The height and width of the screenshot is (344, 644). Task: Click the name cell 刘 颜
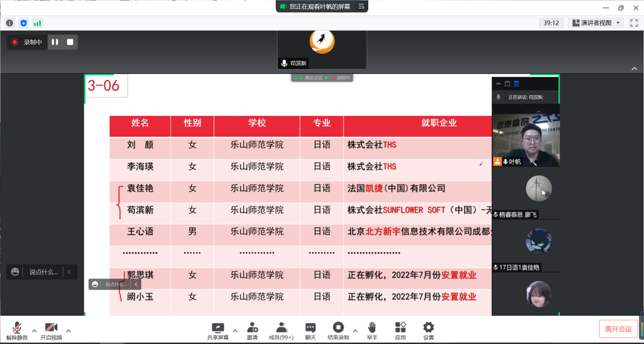pos(140,145)
